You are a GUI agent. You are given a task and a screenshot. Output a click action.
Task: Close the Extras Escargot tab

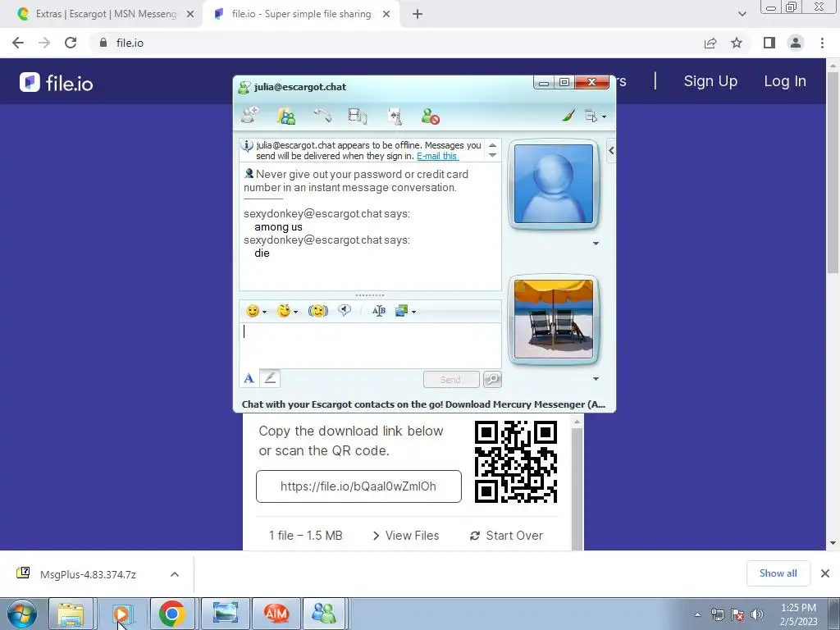pos(190,15)
